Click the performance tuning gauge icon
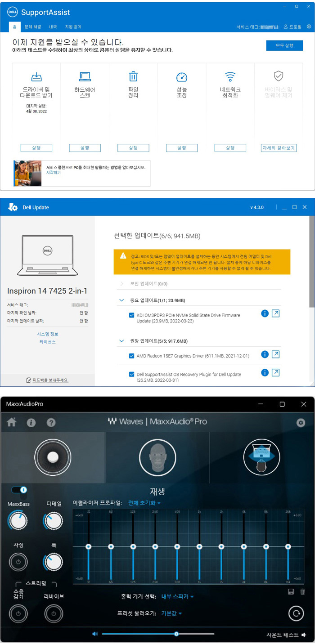This screenshot has width=315, height=644. pos(181,77)
